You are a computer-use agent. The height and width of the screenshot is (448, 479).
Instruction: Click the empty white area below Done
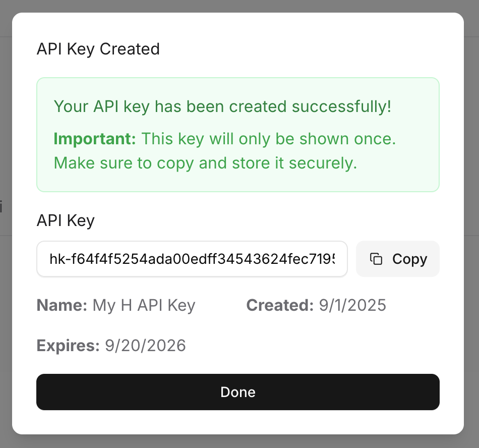tap(238, 422)
